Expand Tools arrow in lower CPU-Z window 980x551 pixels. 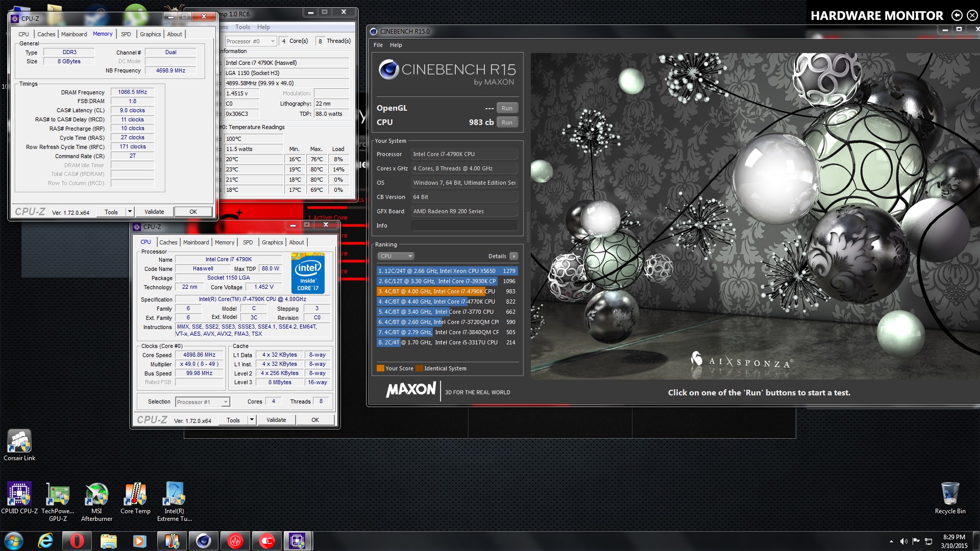coord(252,420)
